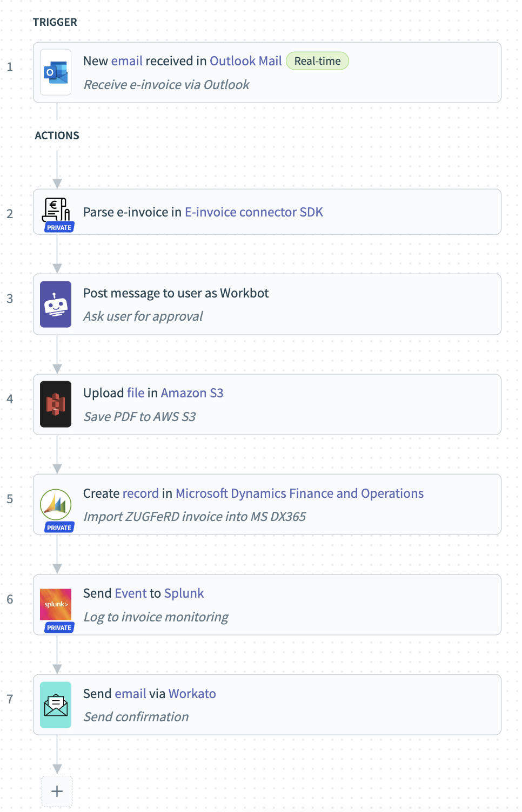Click the PRIVATE badge on Splunk step
Screen dimensions: 522x812
tap(59, 628)
